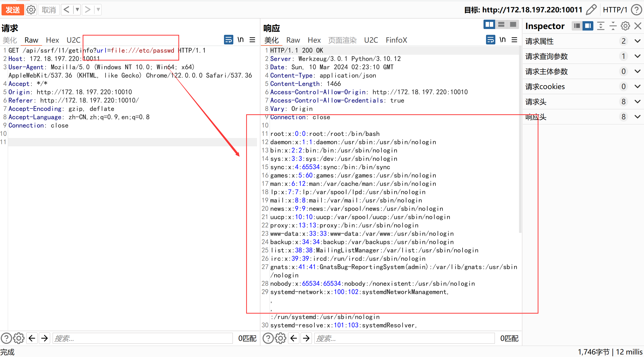The width and height of the screenshot is (644, 357).
Task: Toggle \n non-printable chars in request panel
Action: [241, 40]
